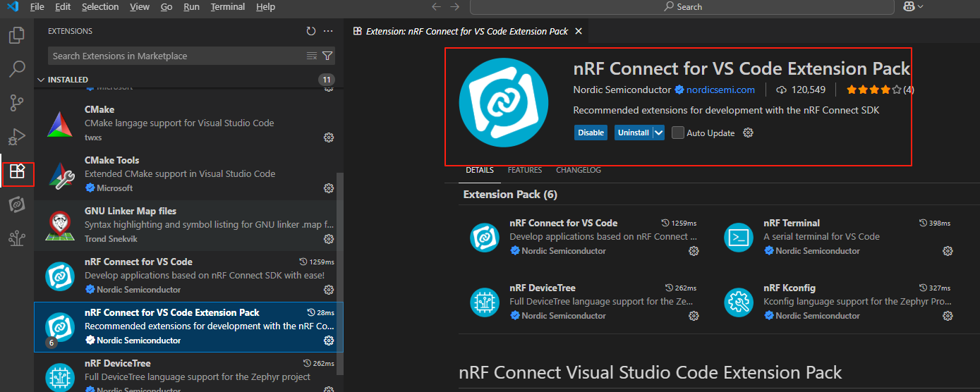Screen dimensions: 980x392
Task: Select nRF Connect for VS Code list row
Action: 188,276
